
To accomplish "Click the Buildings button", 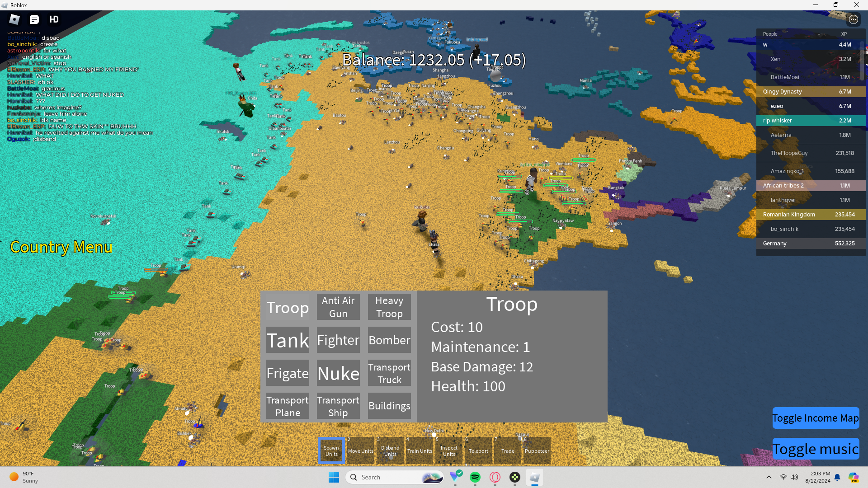I will tap(389, 406).
